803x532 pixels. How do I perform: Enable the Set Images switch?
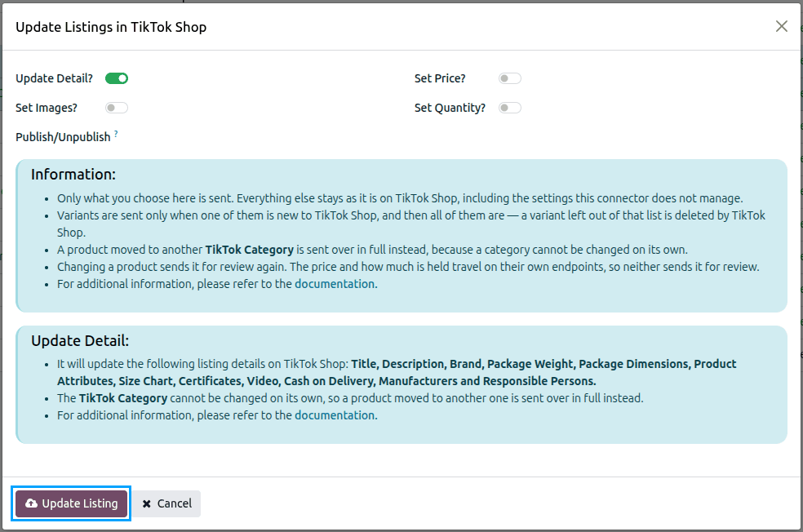[x=117, y=108]
